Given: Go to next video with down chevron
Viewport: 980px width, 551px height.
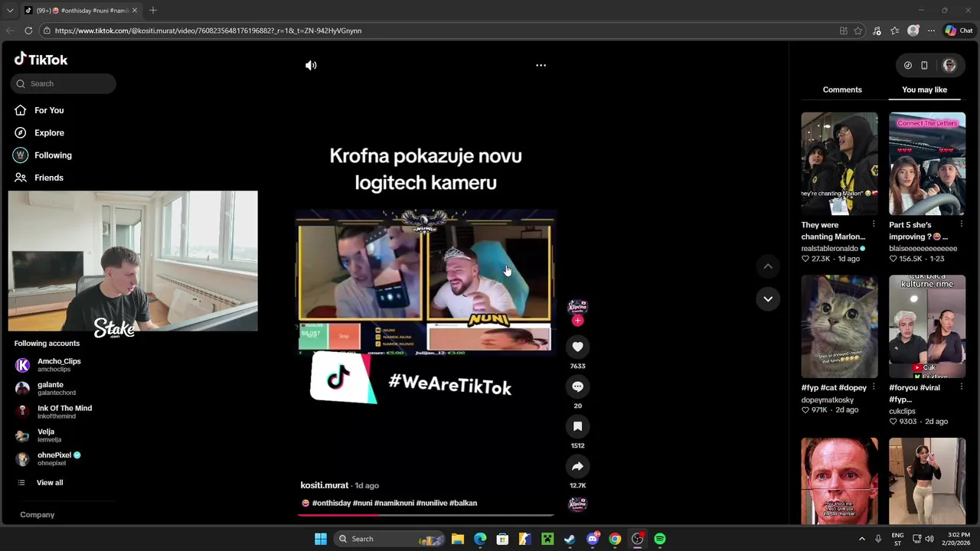Looking at the screenshot, I should [768, 298].
